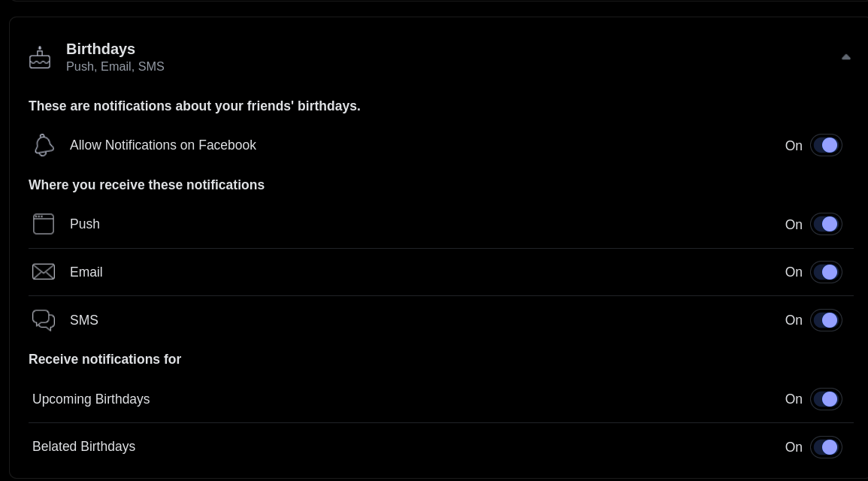Click the Push, Email, SMS subtitle
The image size is (868, 481).
pos(115,66)
